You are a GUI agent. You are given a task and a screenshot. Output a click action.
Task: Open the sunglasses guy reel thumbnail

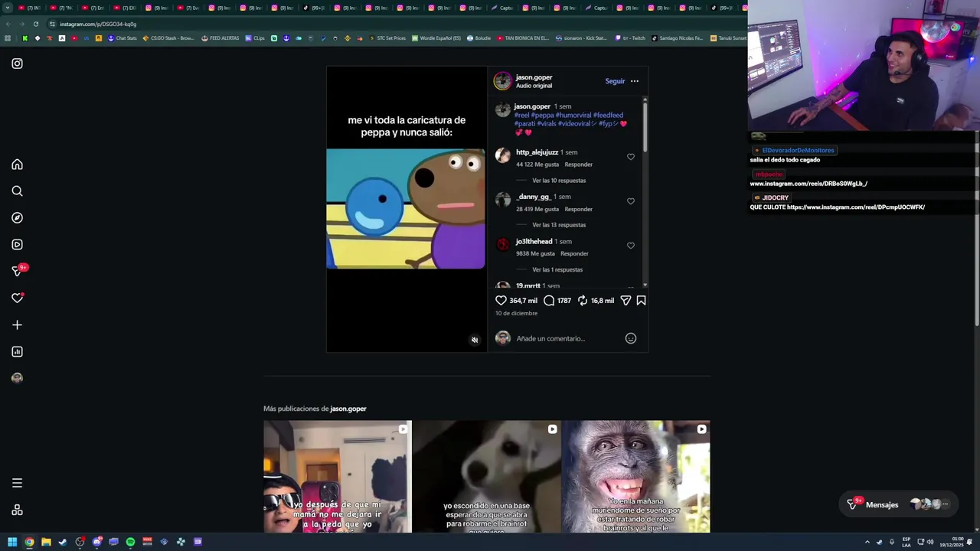(x=338, y=477)
